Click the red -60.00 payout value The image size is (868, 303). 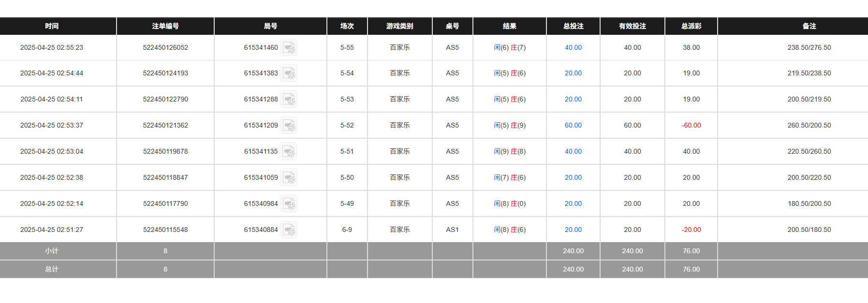[x=691, y=125]
